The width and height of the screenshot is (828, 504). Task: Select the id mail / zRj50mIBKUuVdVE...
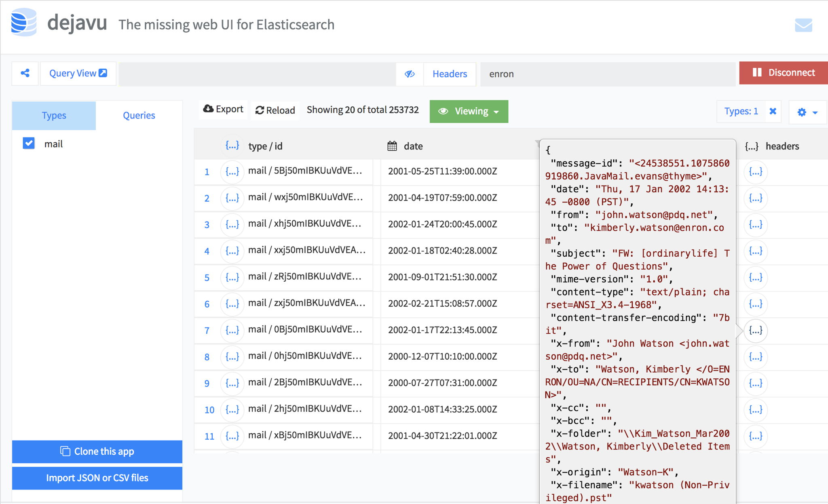point(305,276)
